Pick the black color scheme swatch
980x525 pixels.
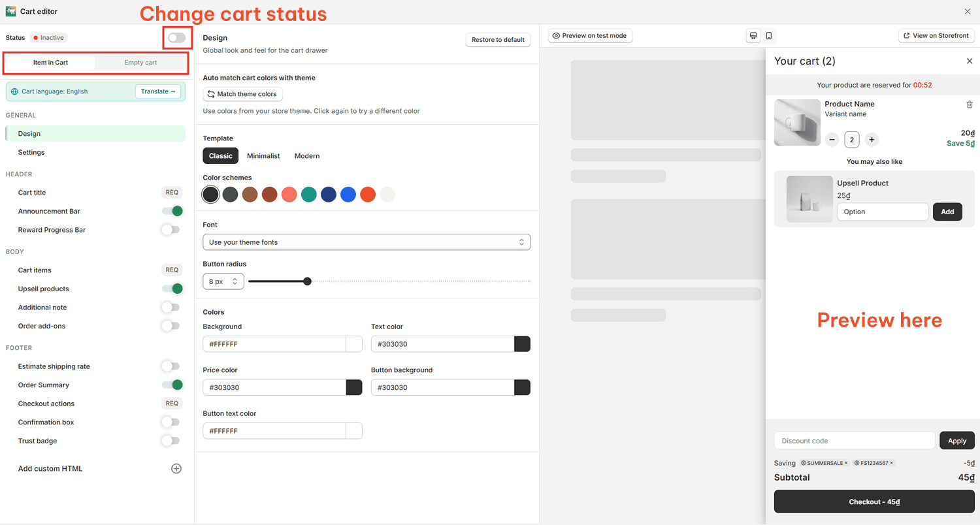click(x=210, y=195)
